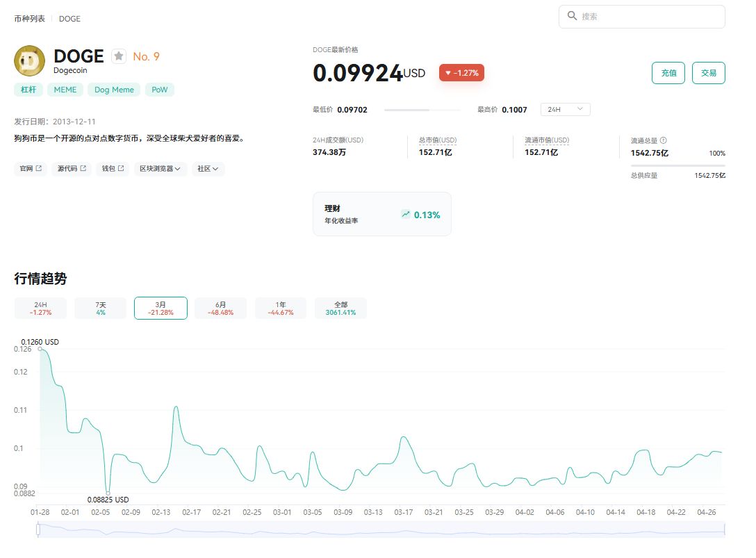Select the 杠杆 tag
This screenshot has height=558, width=756.
point(28,90)
